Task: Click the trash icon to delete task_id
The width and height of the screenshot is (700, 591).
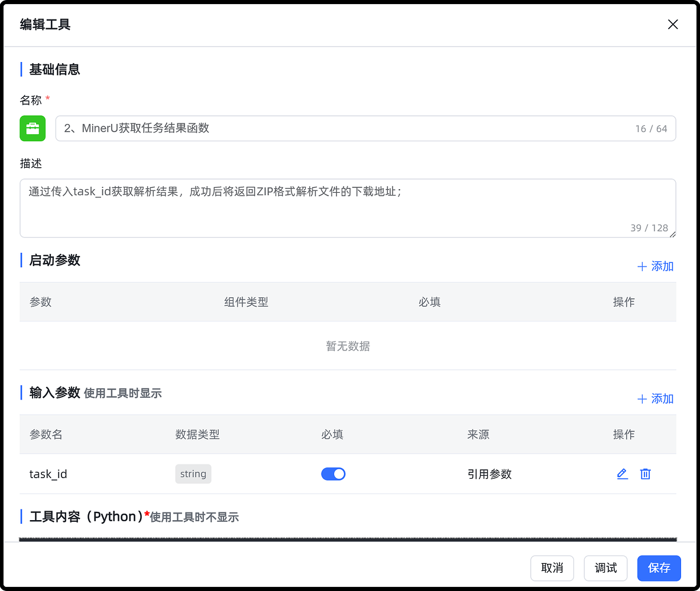Action: click(645, 473)
